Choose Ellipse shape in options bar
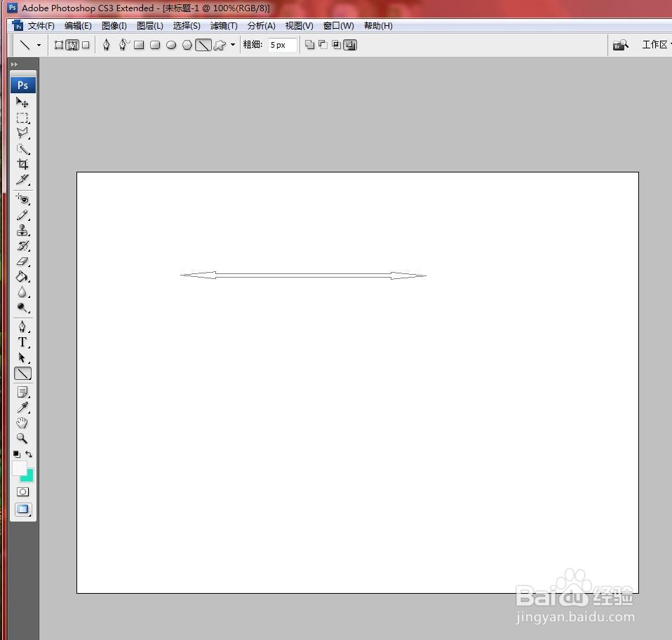This screenshot has width=672, height=640. (171, 45)
